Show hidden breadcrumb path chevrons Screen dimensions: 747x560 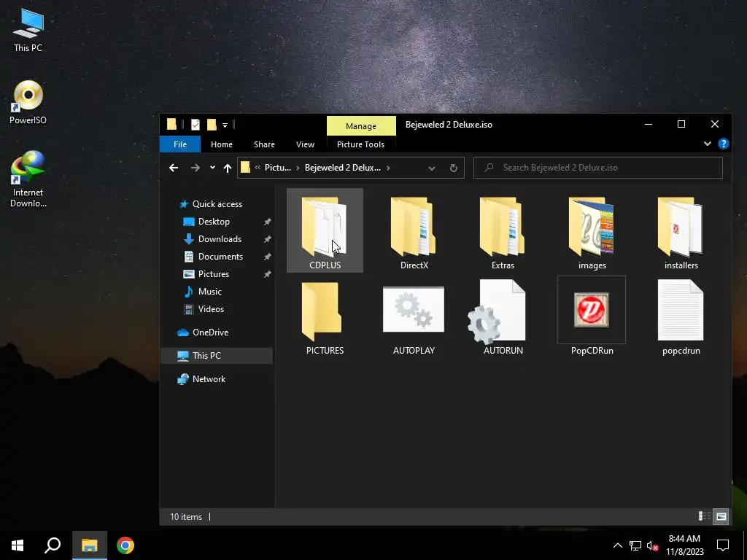pos(258,168)
